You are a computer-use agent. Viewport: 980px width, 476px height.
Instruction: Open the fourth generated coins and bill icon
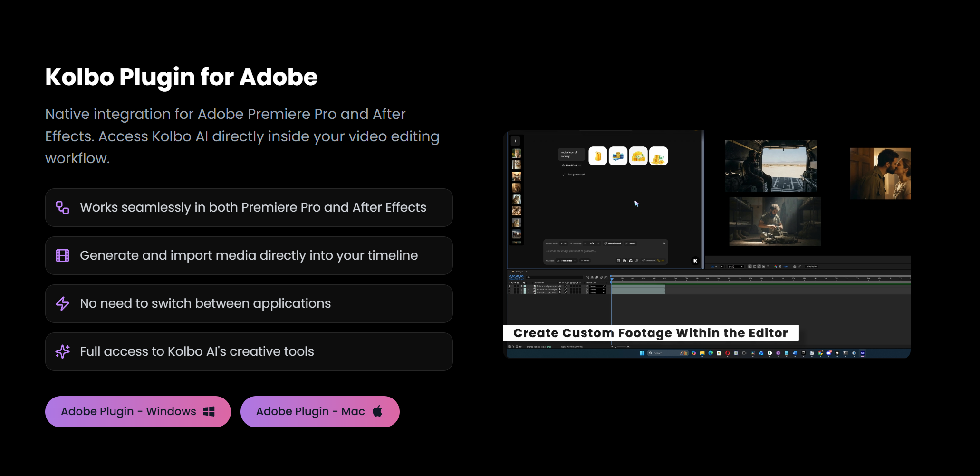tap(659, 156)
